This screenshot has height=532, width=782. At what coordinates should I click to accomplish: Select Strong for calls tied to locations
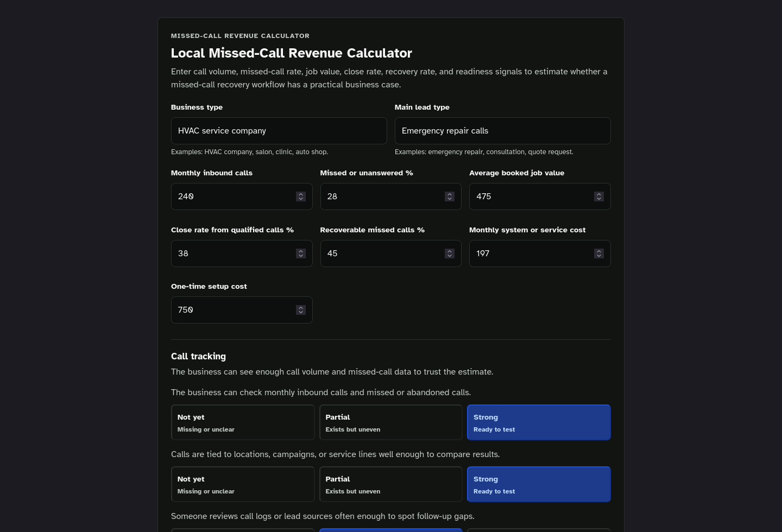[x=539, y=484]
